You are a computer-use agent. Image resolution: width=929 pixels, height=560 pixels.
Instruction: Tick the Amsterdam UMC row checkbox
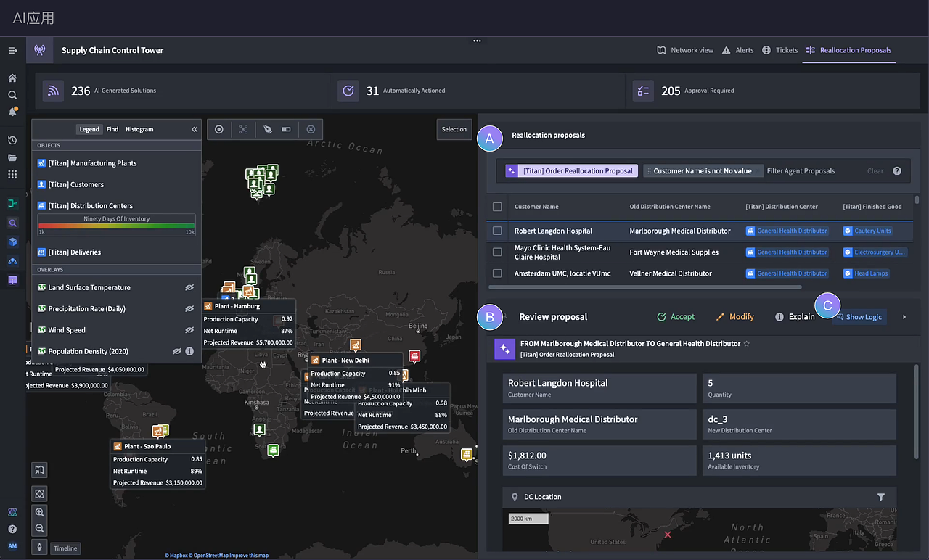[x=497, y=273]
